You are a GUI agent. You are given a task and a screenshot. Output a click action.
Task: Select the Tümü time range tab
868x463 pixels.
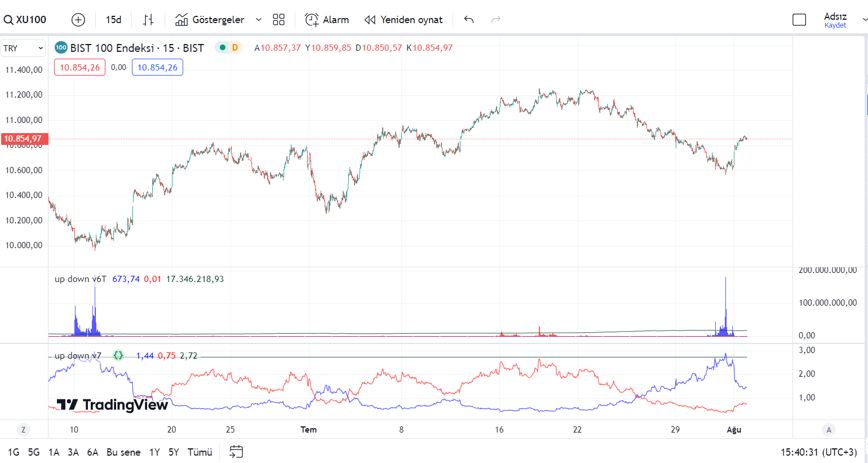(200, 452)
